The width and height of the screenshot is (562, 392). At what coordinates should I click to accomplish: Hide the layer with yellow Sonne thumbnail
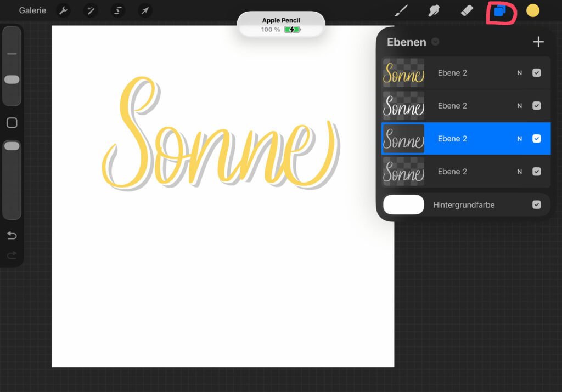pyautogui.click(x=536, y=73)
